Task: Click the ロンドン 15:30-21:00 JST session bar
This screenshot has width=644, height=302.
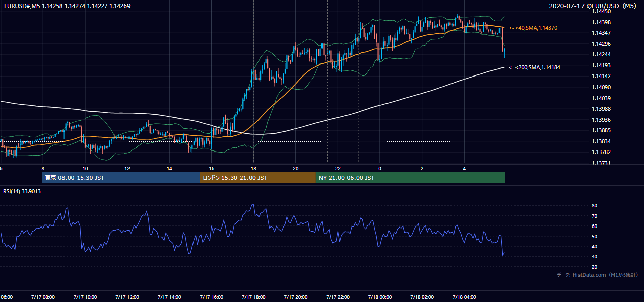Action: coord(258,178)
